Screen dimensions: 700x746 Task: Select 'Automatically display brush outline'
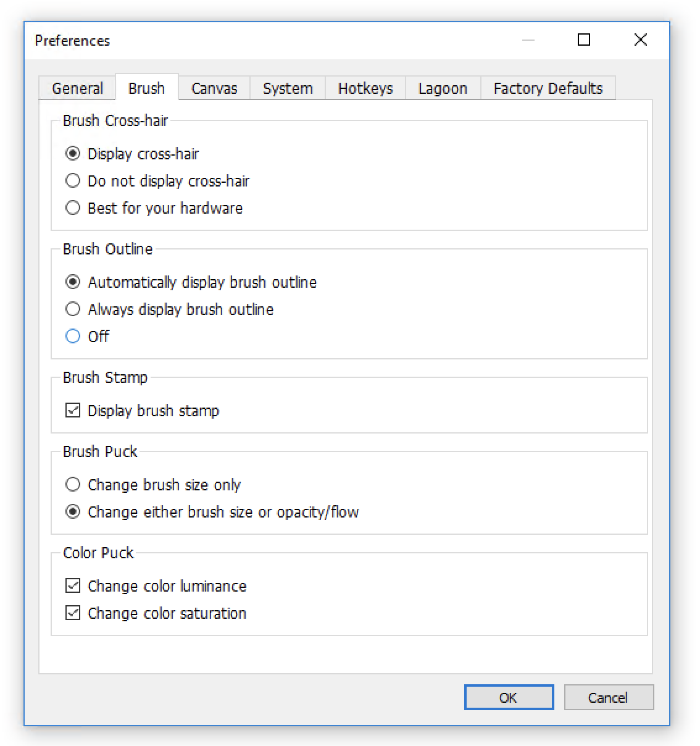73,282
